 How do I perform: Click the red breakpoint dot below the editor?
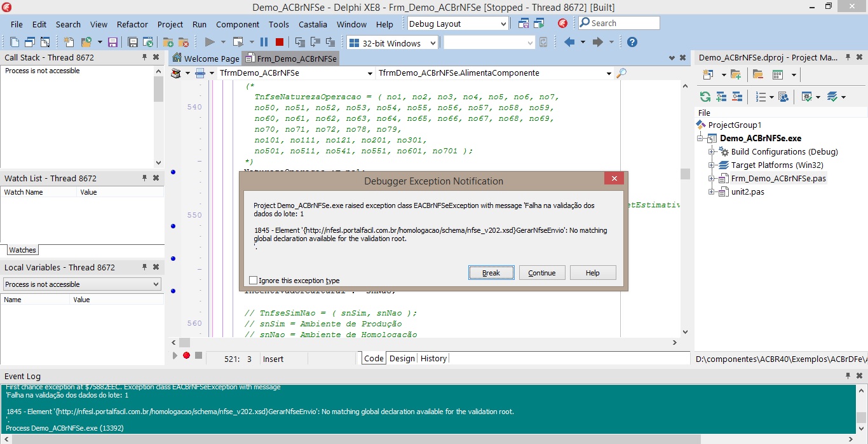tap(186, 356)
